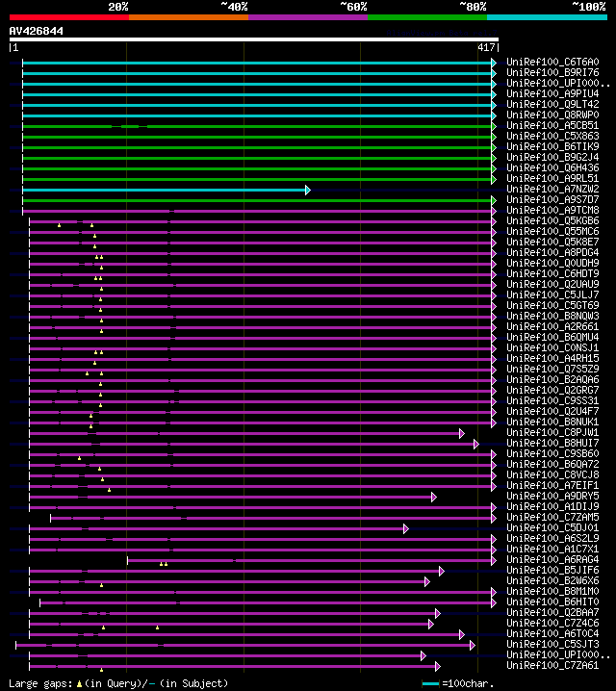Screen dimensions: 616x691
Task: Click the green alignment bar for UniRef100_A9S7D7
Action: [259, 200]
